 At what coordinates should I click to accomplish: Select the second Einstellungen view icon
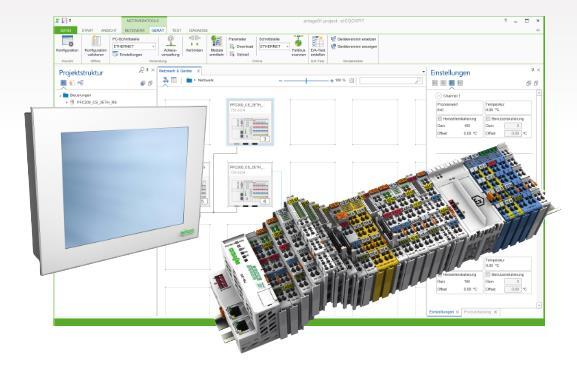(443, 83)
